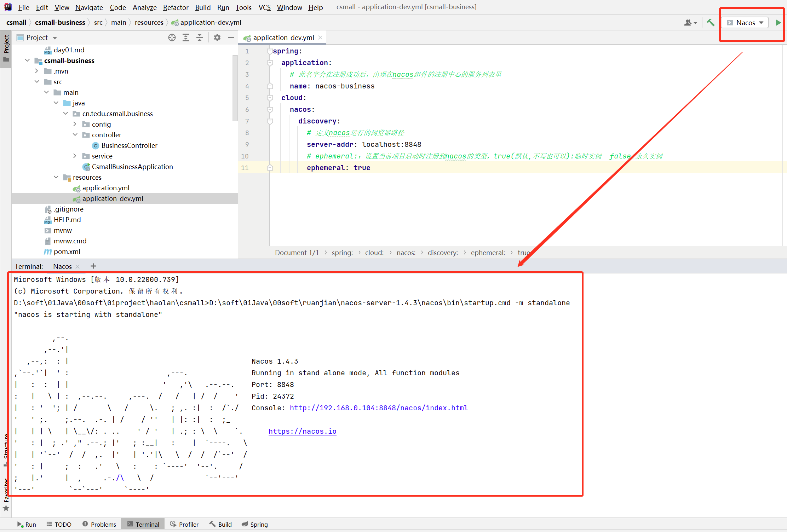Image resolution: width=787 pixels, height=532 pixels.
Task: Open the Analyze menu
Action: coord(144,7)
